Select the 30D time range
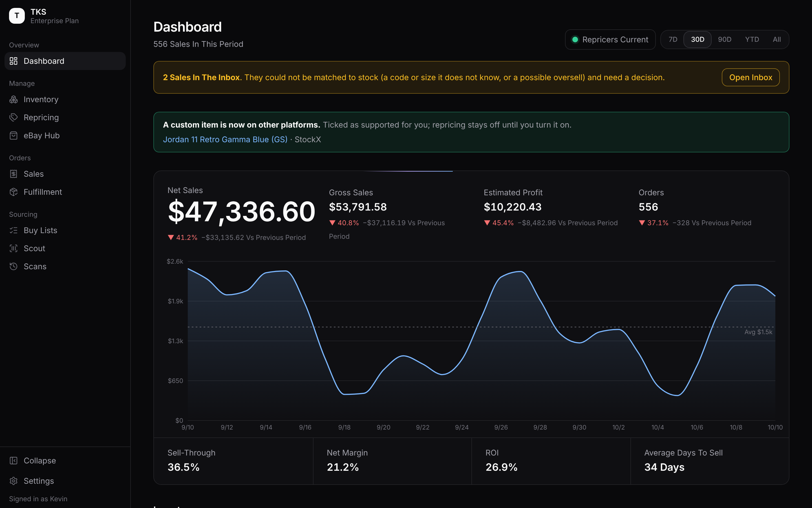Viewport: 812px width, 508px height. (697, 40)
